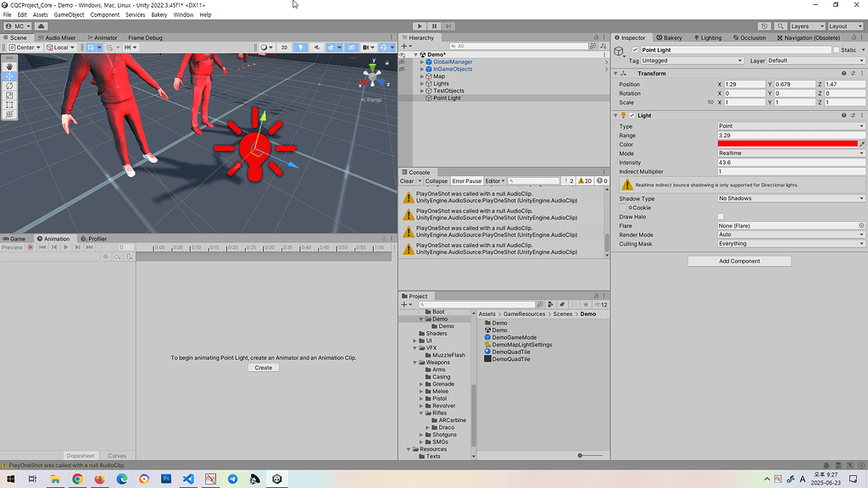The width and height of the screenshot is (868, 488).
Task: Select the Rotate tool
Action: (x=9, y=86)
